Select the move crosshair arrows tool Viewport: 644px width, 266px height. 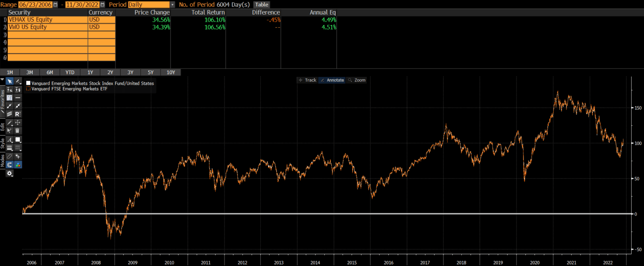[18, 123]
